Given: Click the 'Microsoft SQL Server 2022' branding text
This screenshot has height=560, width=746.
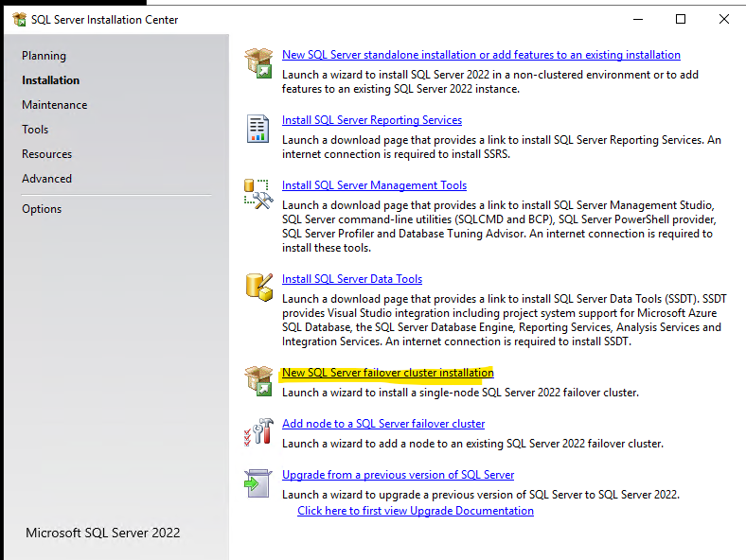Looking at the screenshot, I should [103, 533].
